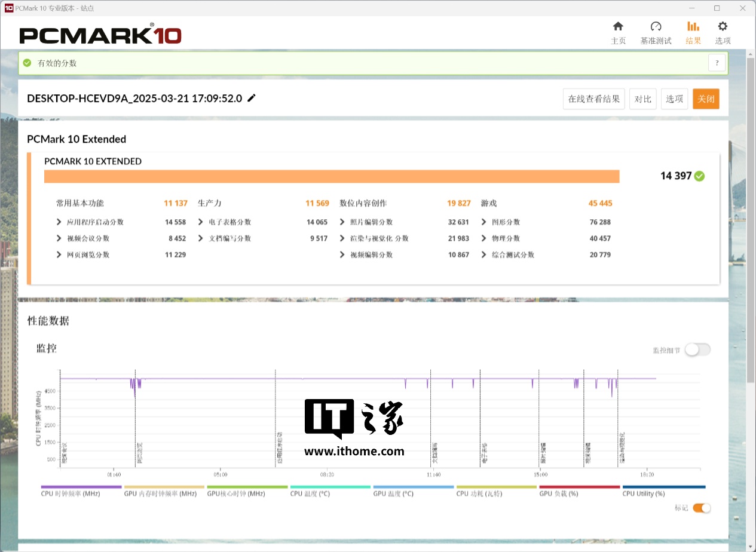Click the purple CPU clock frequency legend swatch
The width and height of the screenshot is (756, 552).
click(x=73, y=487)
